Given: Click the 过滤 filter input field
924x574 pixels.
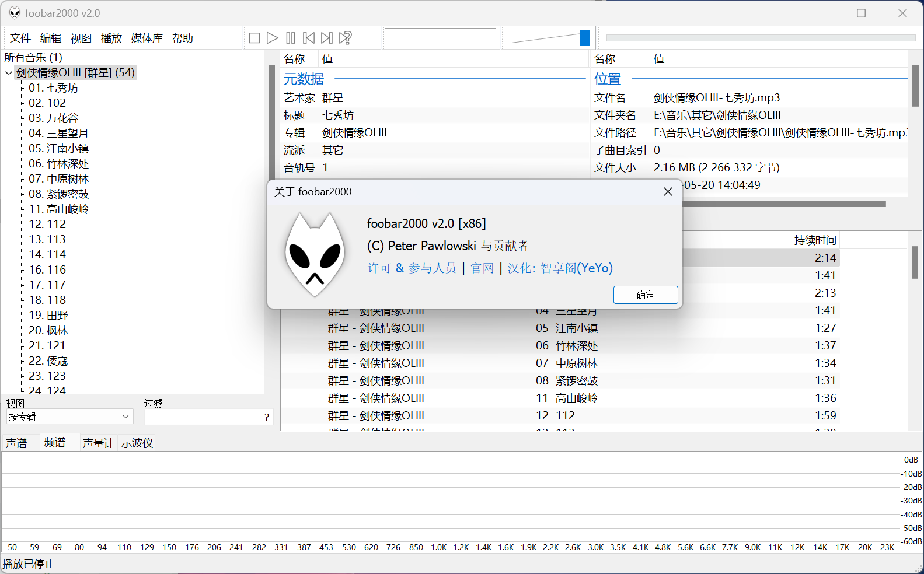Looking at the screenshot, I should (x=202, y=416).
